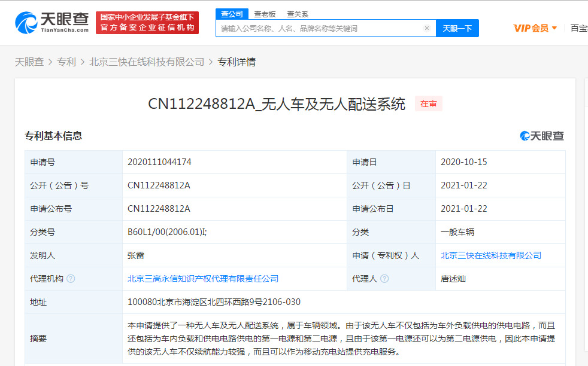Click the help icon next to 代理人

point(384,279)
